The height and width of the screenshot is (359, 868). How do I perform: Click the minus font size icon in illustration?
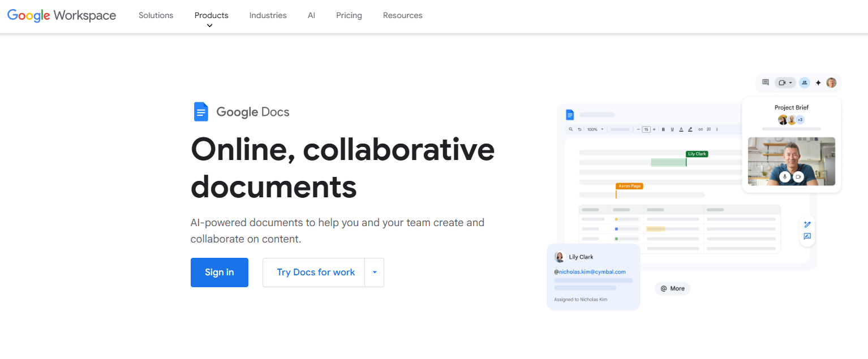tap(638, 129)
